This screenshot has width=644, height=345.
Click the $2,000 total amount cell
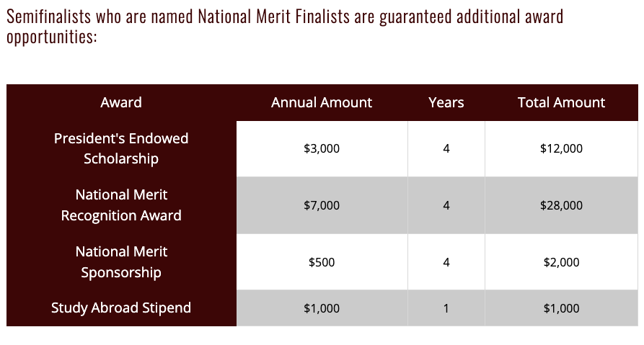[561, 261]
